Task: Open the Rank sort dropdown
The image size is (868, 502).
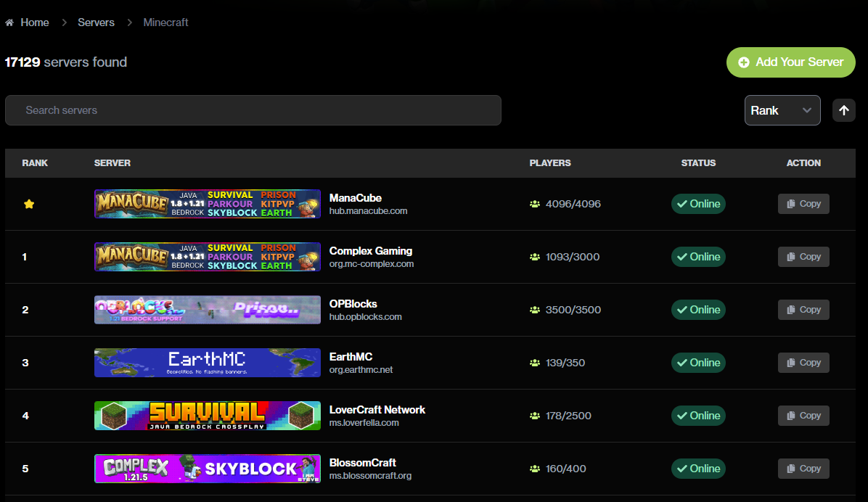Action: pos(782,110)
